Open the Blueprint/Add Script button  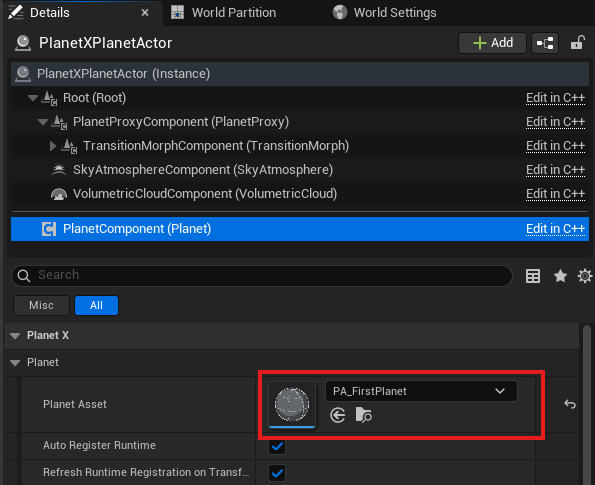pyautogui.click(x=545, y=43)
